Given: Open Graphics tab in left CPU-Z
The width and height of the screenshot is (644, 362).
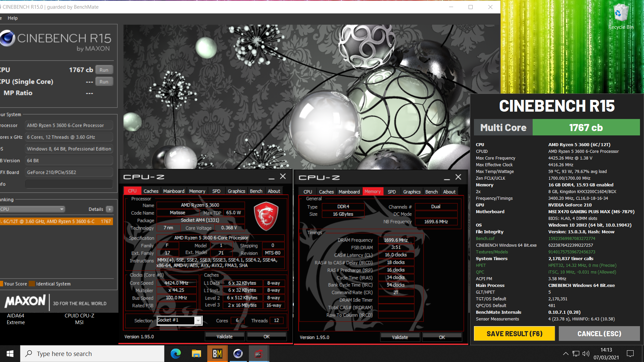Looking at the screenshot, I should (x=236, y=191).
